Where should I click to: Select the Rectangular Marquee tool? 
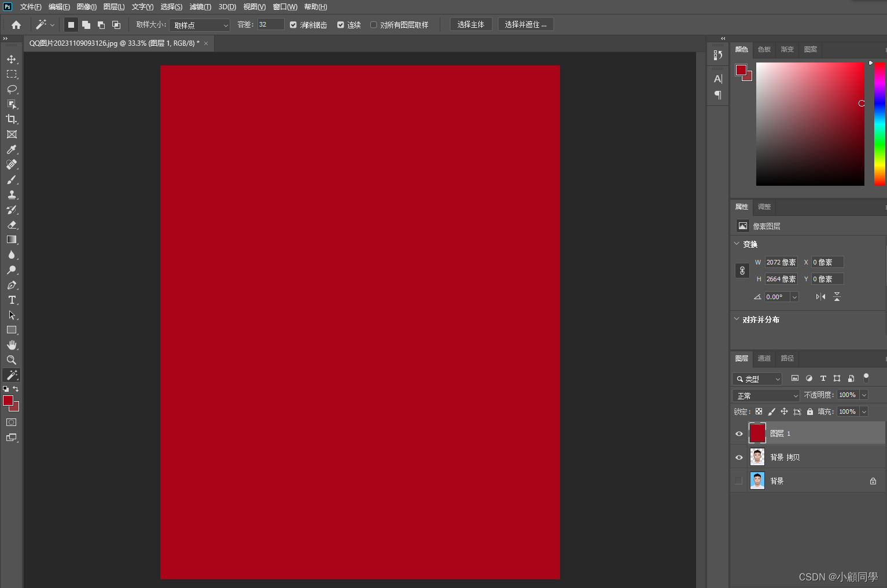click(12, 74)
